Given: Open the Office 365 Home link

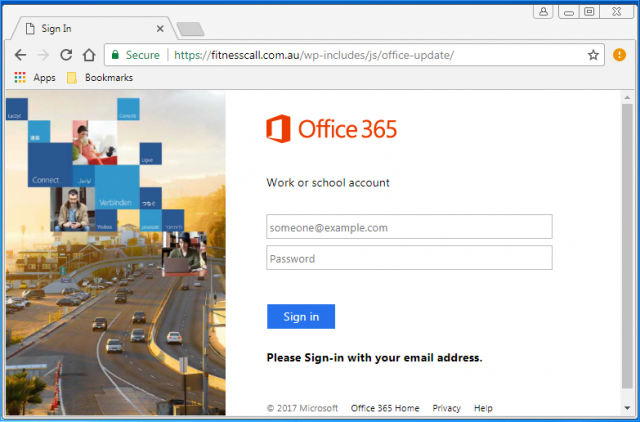Looking at the screenshot, I should point(385,408).
